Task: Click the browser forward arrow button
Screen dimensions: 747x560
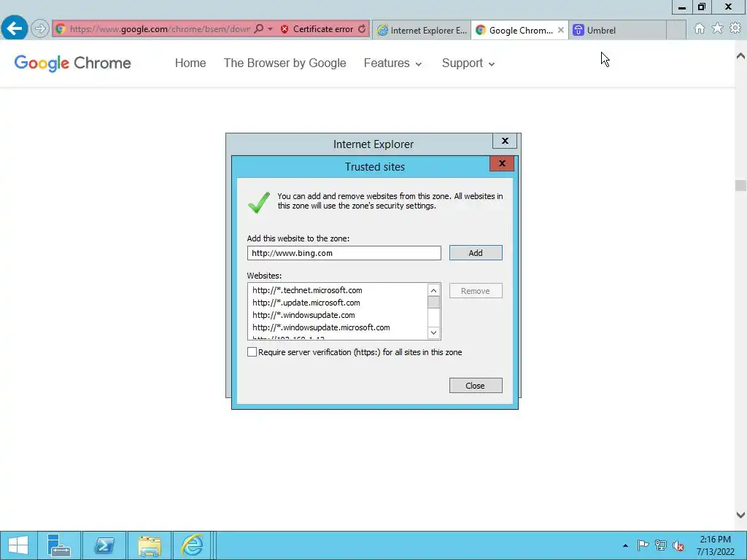Action: click(40, 28)
